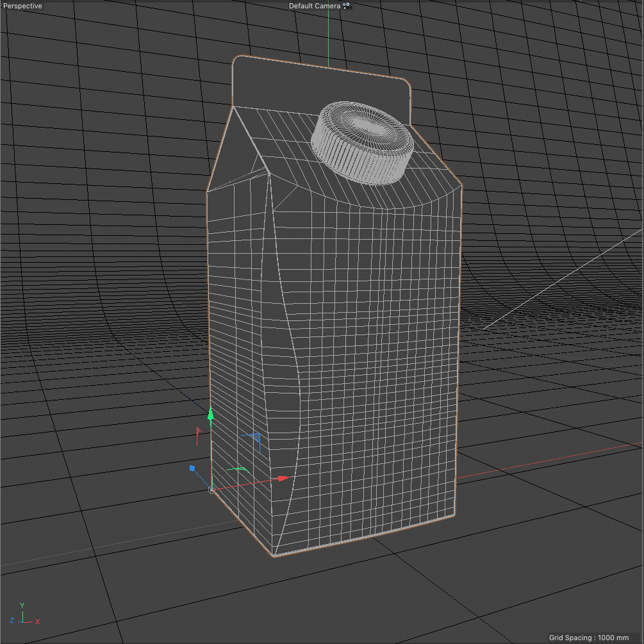Select the sealed top fin of the carton
Screen dimensions: 644x644
pos(321,88)
